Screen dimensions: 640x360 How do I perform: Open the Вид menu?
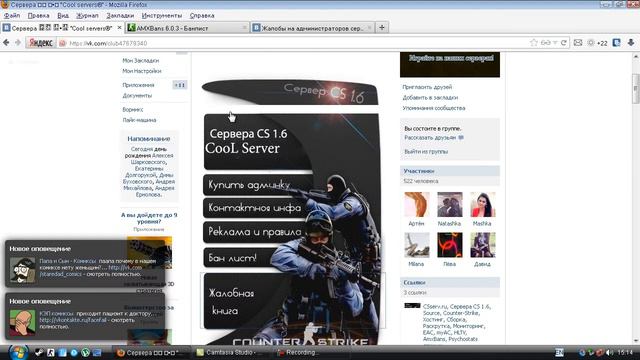(63, 16)
